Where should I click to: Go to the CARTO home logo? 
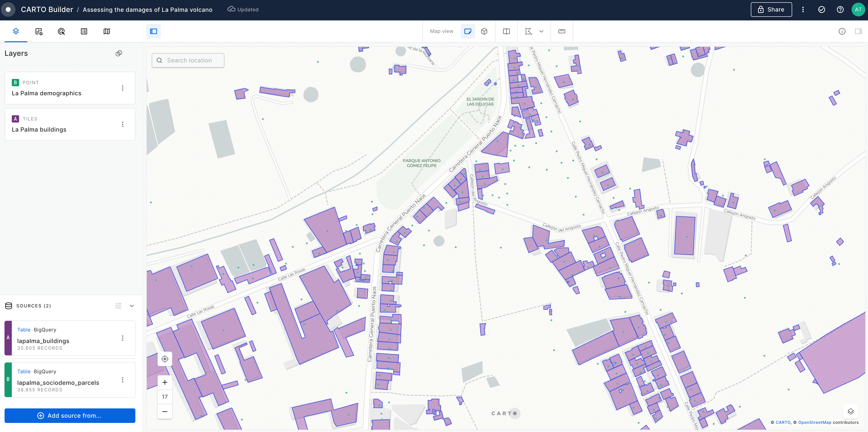point(8,10)
